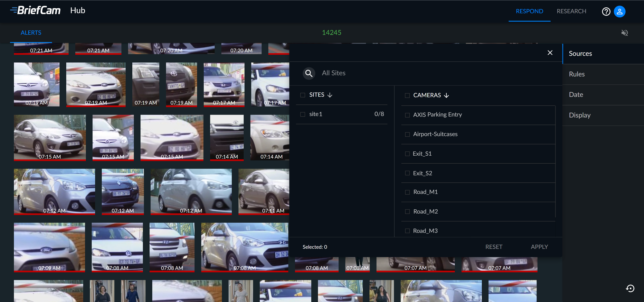644x302 pixels.
Task: Select the ALERTS tab
Action: tap(31, 33)
